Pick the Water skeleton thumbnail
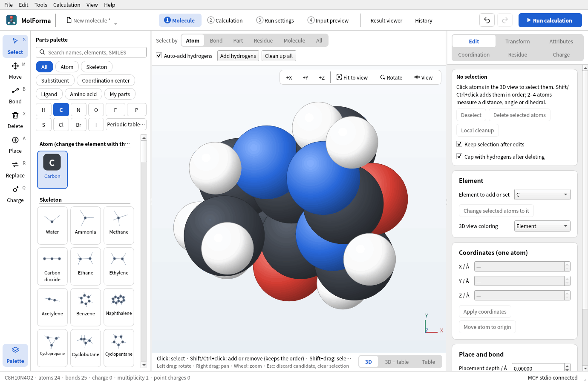The width and height of the screenshot is (588, 383). [x=52, y=226]
